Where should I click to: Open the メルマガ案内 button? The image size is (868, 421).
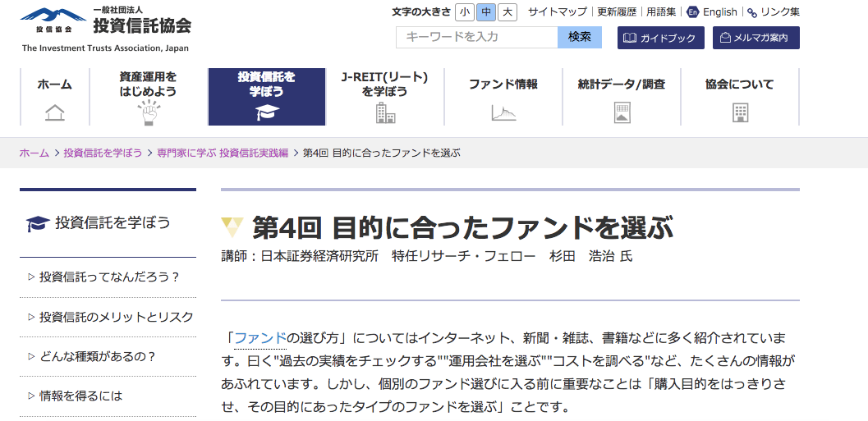[x=755, y=38]
